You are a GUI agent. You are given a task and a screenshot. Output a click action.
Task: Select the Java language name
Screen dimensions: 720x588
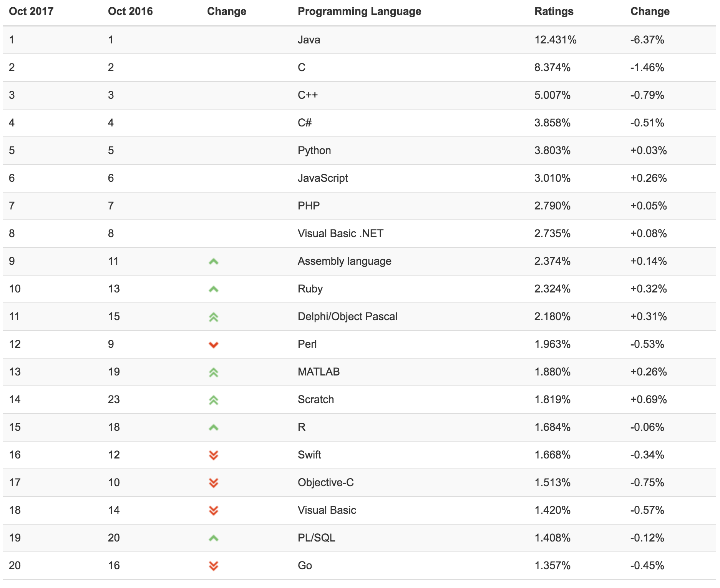309,40
